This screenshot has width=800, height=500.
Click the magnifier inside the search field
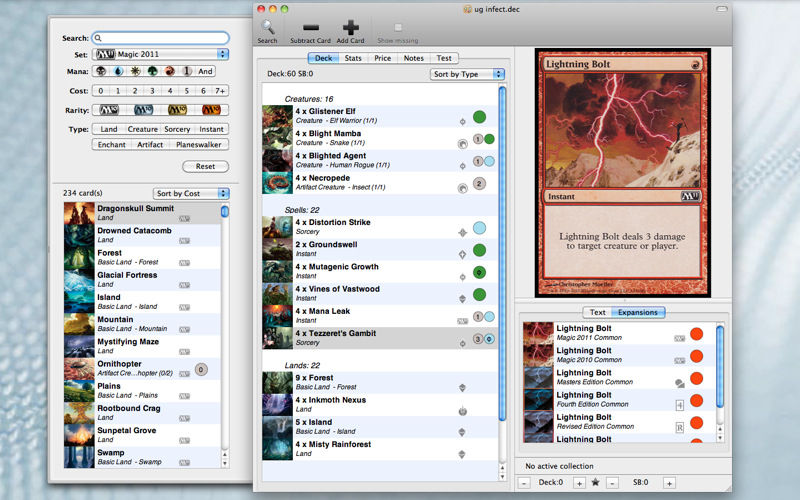[x=98, y=38]
